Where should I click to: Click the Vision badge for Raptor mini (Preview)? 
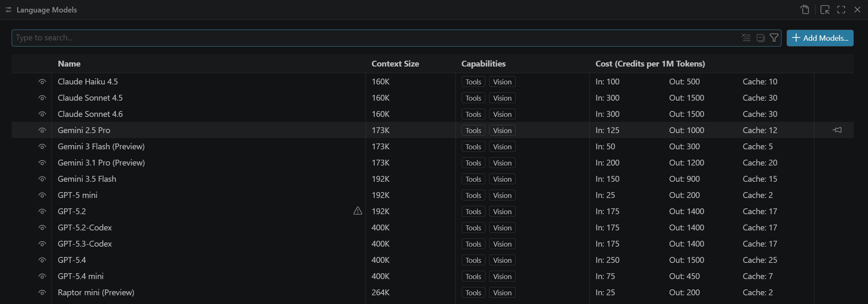tap(502, 293)
